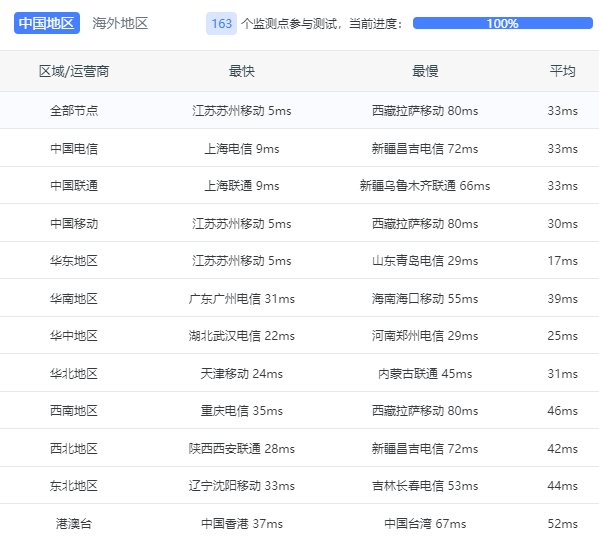Click 中国香港 37ms cell
Image resolution: width=599 pixels, height=541 pixels.
pos(241,523)
